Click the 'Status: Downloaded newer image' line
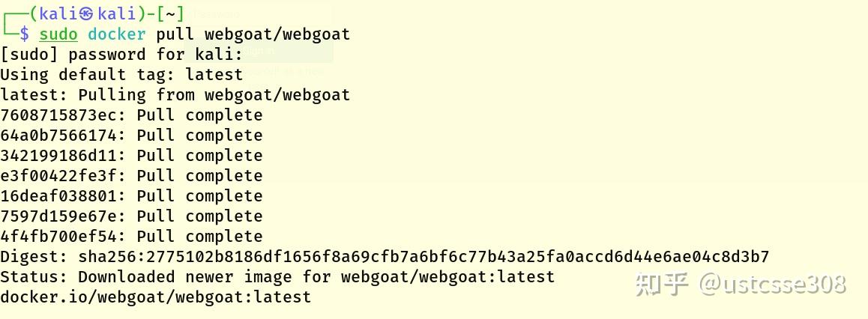This screenshot has height=319, width=868. click(x=277, y=277)
